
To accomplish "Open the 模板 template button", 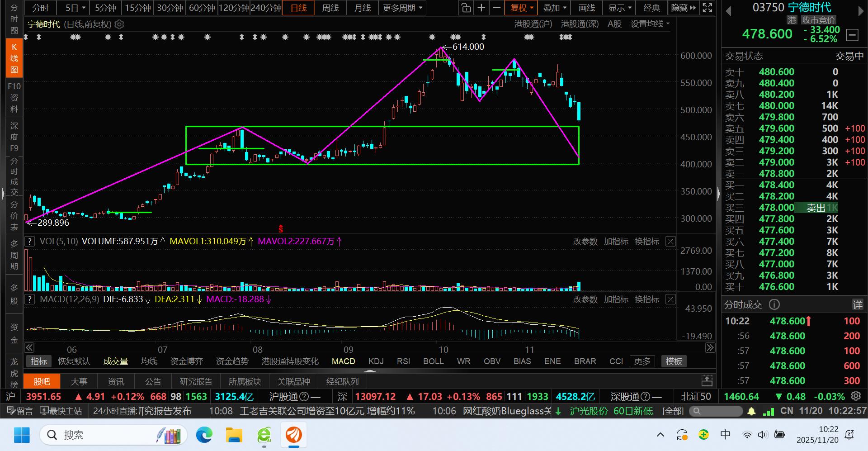I will 674,361.
